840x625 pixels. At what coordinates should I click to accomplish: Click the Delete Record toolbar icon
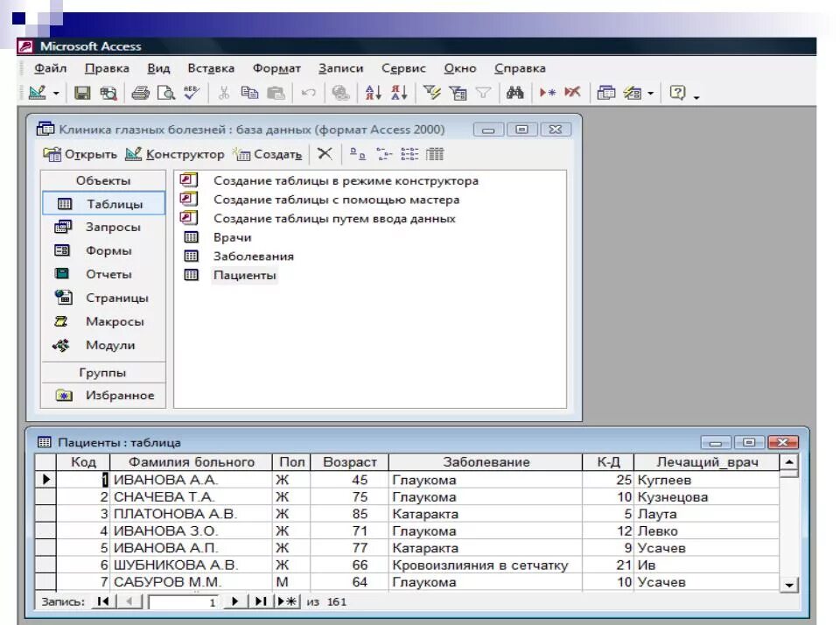tap(572, 93)
